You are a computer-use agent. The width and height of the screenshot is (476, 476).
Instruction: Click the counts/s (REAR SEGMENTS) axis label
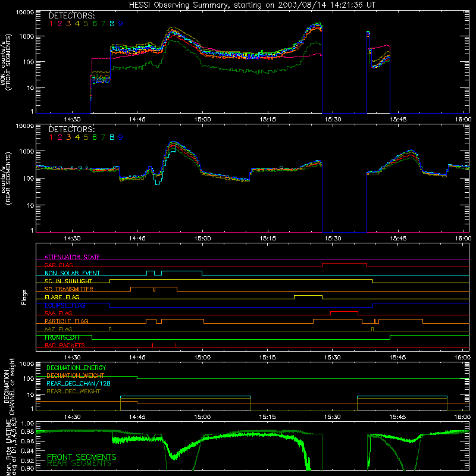tap(7, 178)
